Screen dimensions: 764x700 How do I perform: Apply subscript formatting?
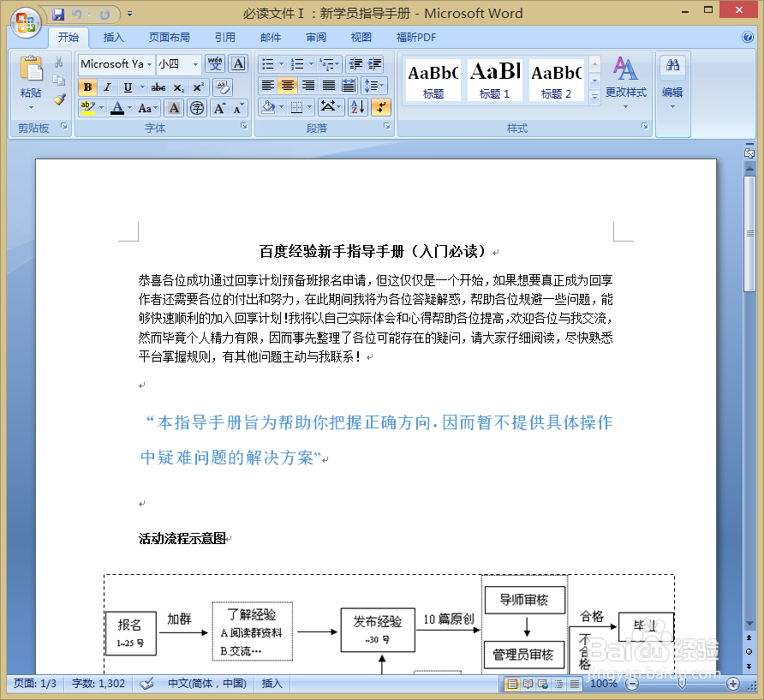[179, 87]
